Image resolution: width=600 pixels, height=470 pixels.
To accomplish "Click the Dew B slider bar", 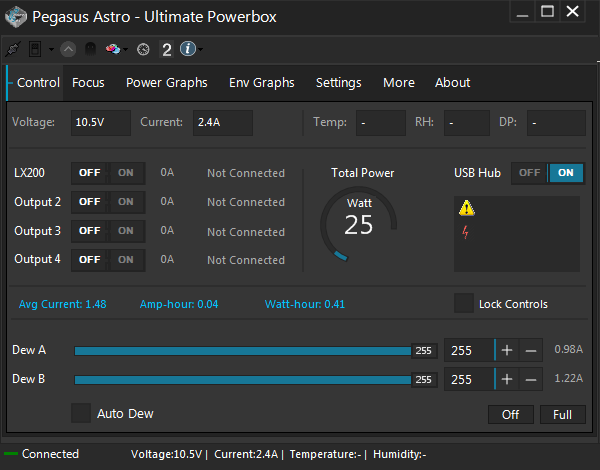I will coord(243,380).
